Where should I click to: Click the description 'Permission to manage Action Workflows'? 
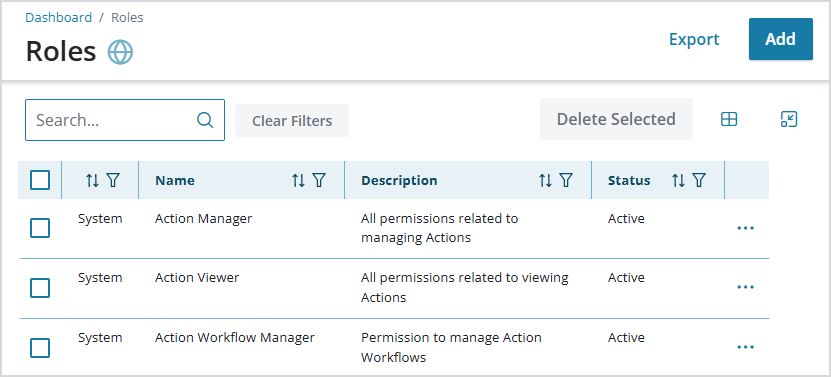pos(451,347)
